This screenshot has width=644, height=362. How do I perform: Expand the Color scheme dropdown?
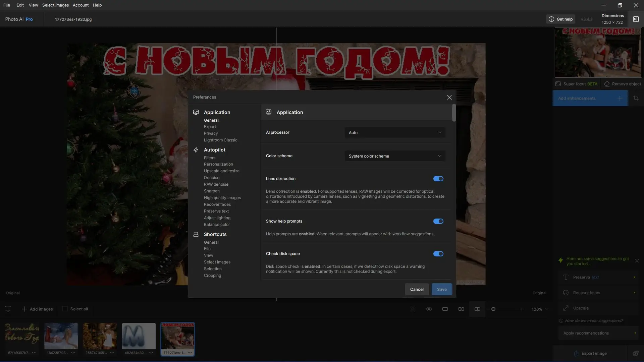(395, 156)
